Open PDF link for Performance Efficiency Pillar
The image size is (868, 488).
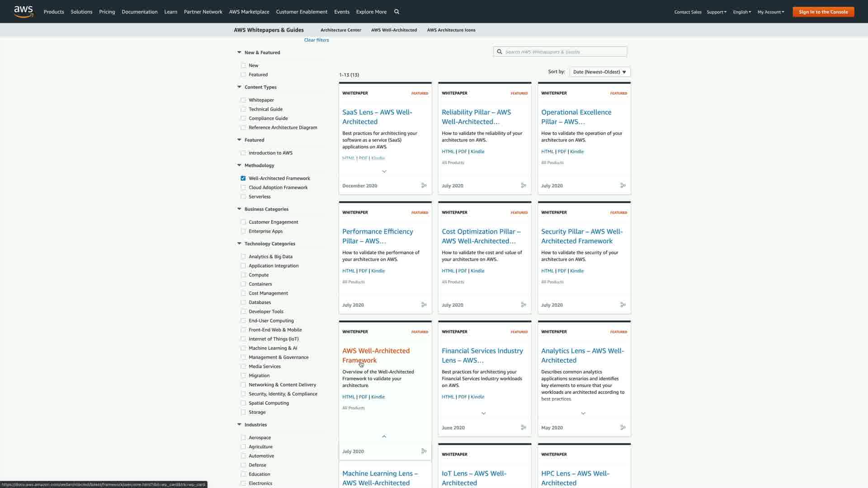point(363,271)
